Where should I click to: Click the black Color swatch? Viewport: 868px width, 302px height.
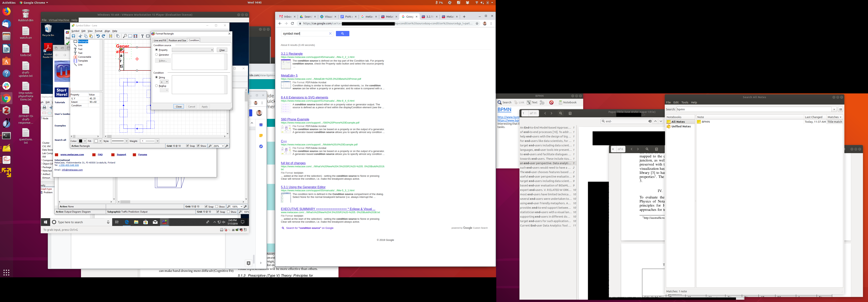tap(81, 141)
